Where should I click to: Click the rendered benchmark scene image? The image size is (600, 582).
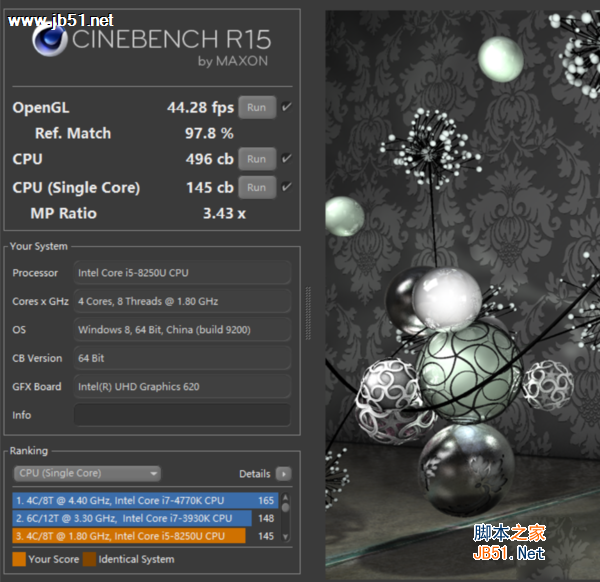[x=463, y=295]
